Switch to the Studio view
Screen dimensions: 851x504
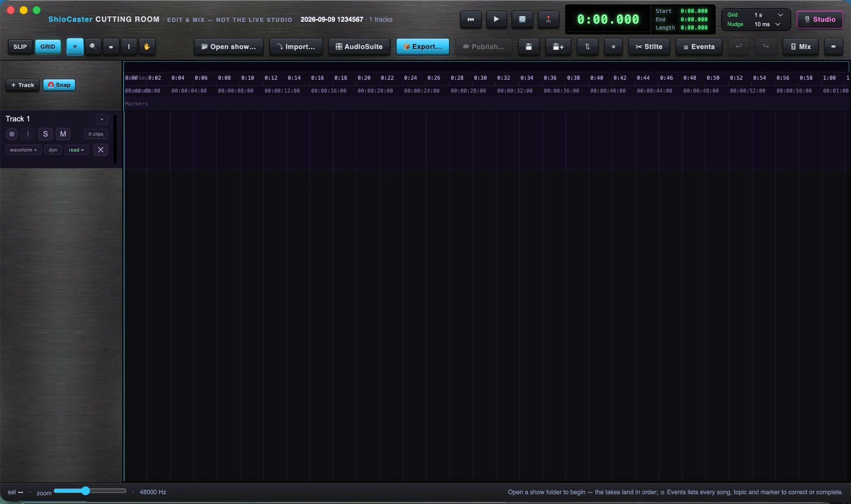(820, 20)
